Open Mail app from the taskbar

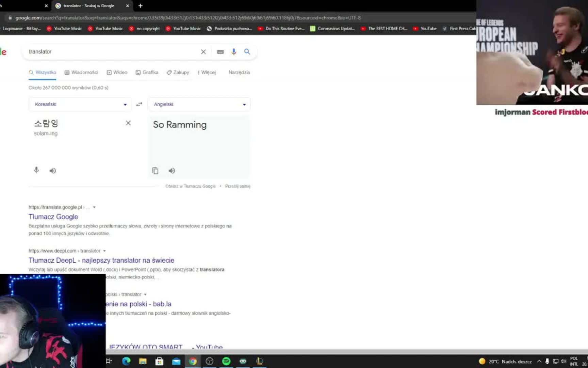pyautogui.click(x=176, y=361)
